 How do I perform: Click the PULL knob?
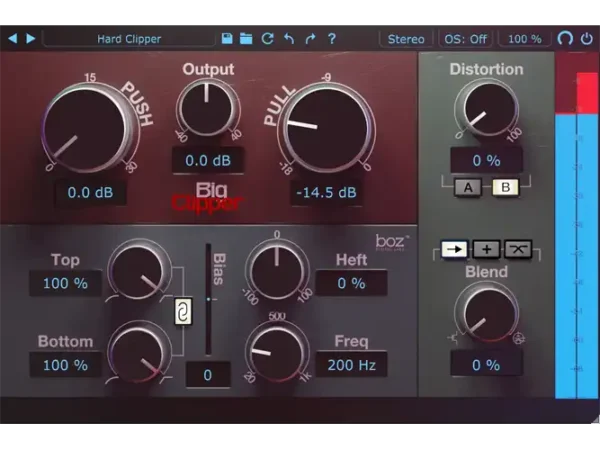(x=326, y=129)
